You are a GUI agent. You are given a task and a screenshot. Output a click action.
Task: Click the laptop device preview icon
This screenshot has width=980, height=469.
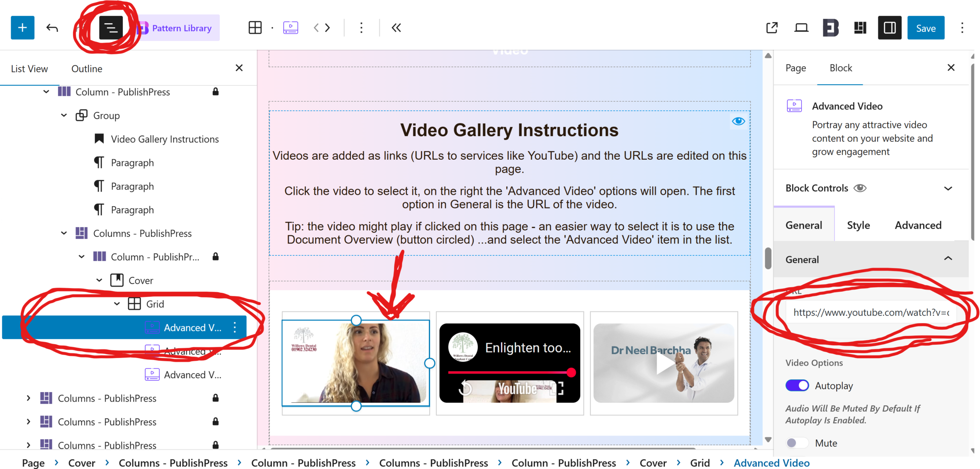(x=801, y=28)
